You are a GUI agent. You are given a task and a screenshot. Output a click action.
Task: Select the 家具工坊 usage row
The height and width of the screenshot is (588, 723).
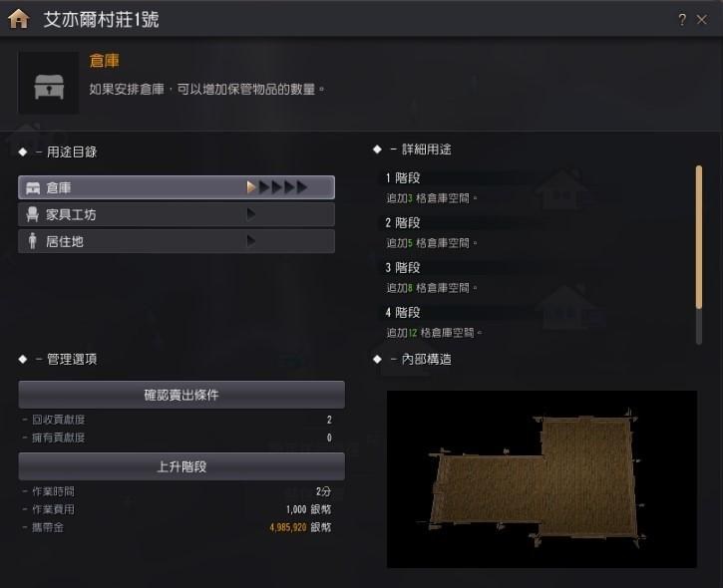(177, 214)
